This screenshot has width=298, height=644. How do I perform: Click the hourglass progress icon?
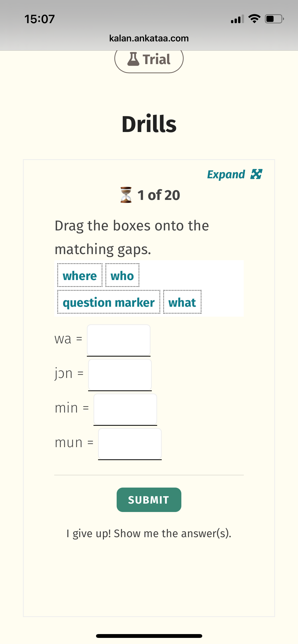coord(126,195)
